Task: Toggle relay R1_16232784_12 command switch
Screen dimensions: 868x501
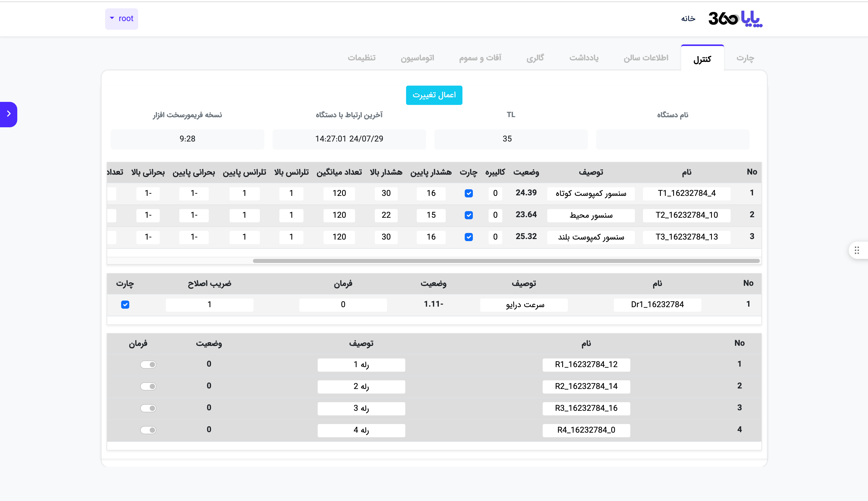Action: [148, 364]
